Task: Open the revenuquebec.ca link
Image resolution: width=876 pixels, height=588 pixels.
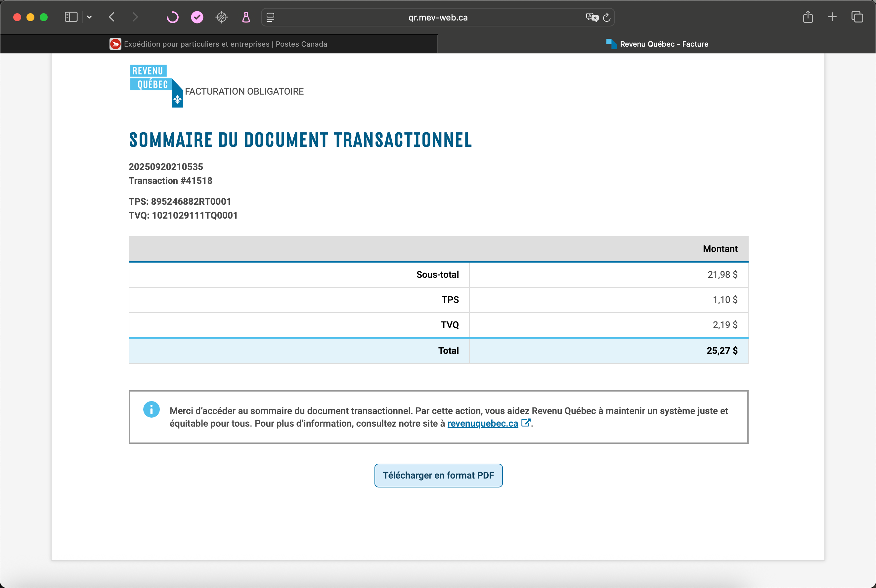Action: click(x=482, y=423)
